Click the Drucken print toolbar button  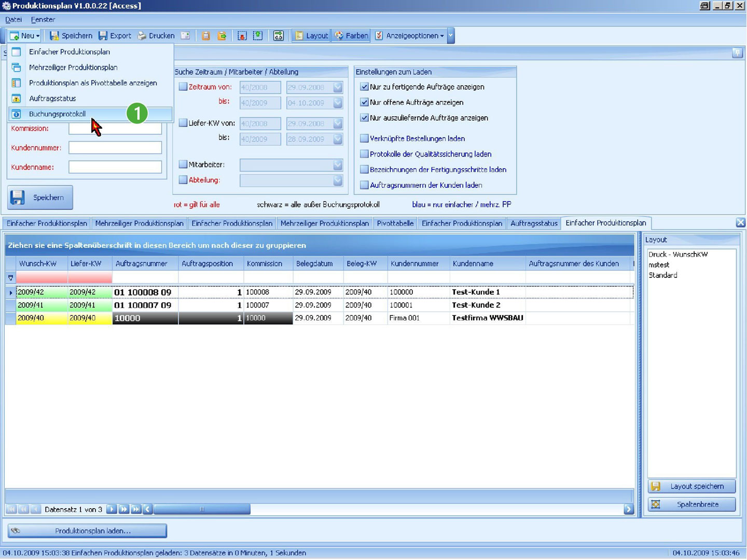(x=156, y=36)
